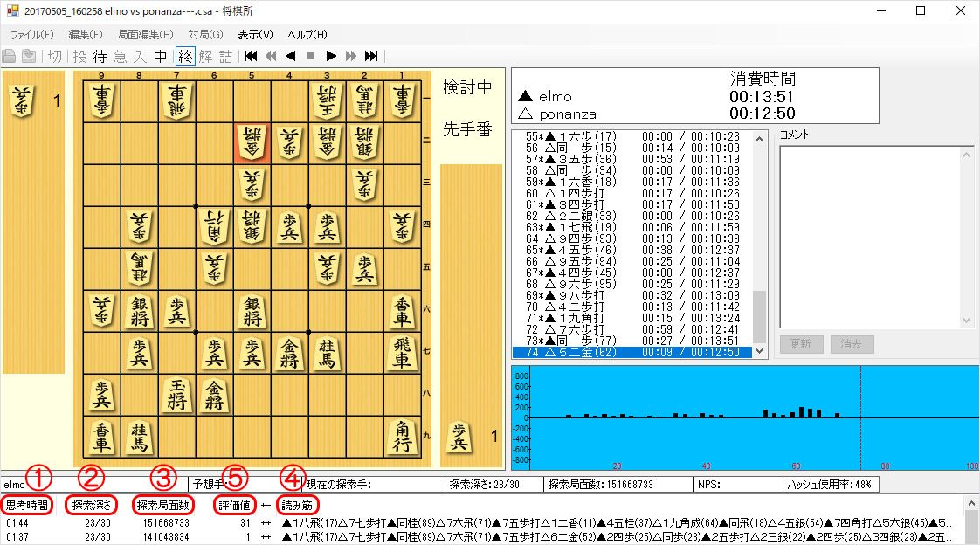Select the analysis row with time 01:37
This screenshot has width=980, height=545.
481,537
